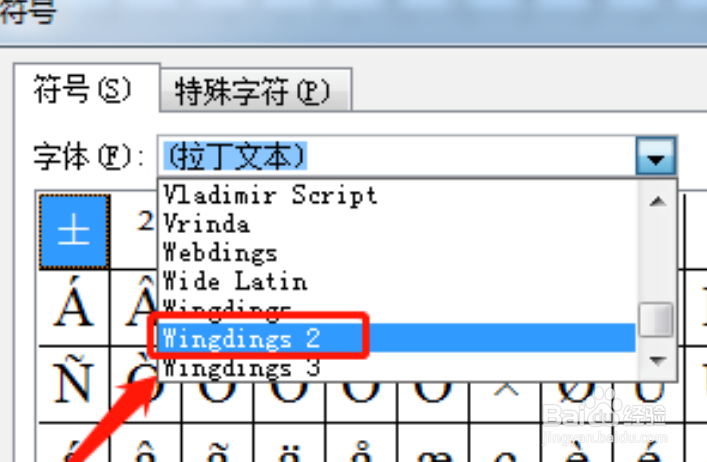This screenshot has height=462, width=707.
Task: Choose Vrinda from the font list
Action: [397, 224]
